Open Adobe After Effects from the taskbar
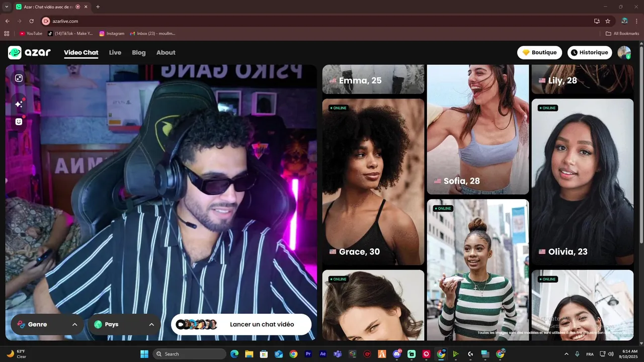Screen dimensions: 644x362 323,354
